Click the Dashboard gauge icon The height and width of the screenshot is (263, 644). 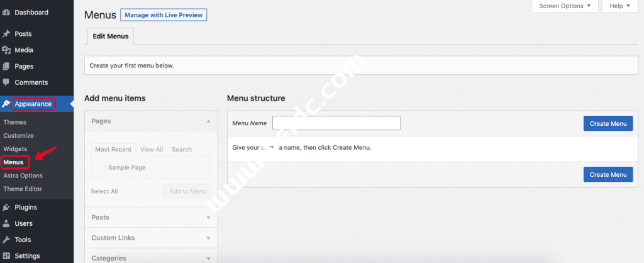pyautogui.click(x=6, y=13)
